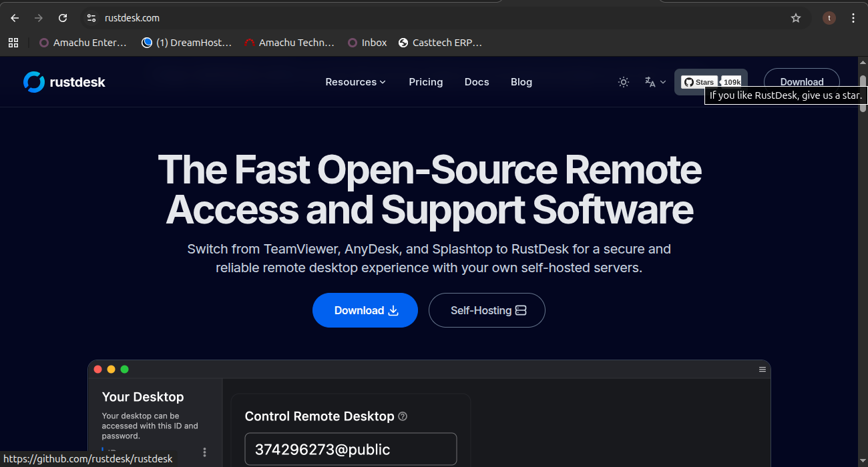Toggle the light/dark theme sun icon
Viewport: 868px width, 467px height.
[624, 82]
